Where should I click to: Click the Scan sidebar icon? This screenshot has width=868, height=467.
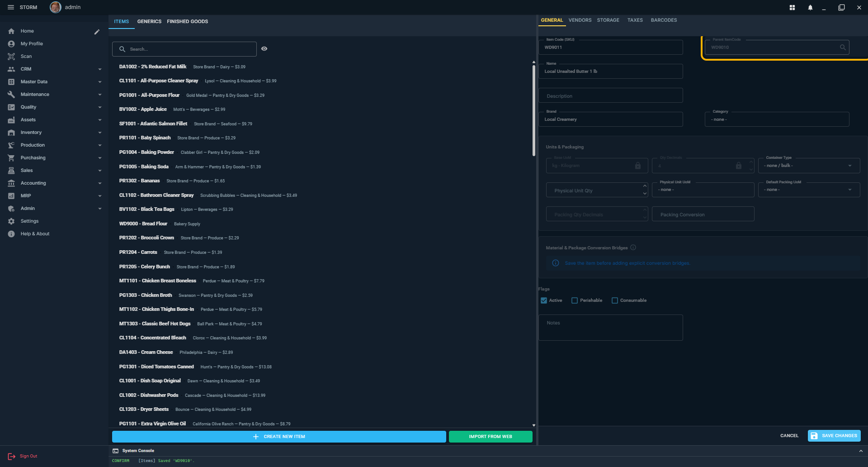[11, 57]
